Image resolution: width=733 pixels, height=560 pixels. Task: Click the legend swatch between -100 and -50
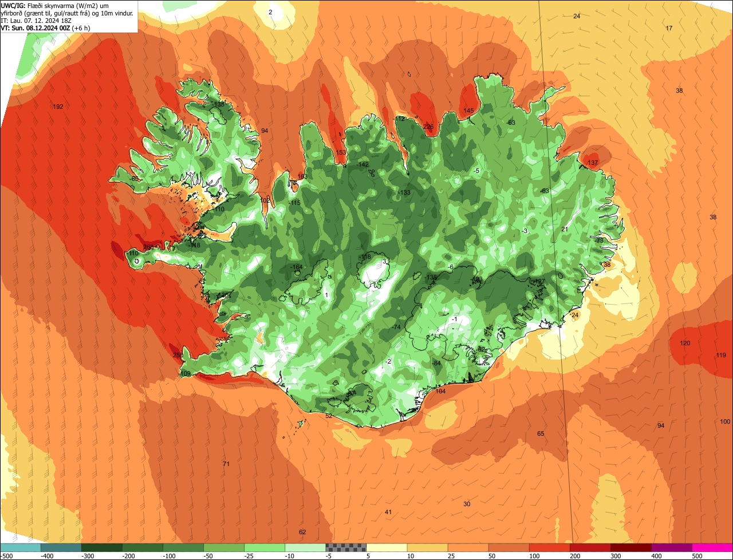(183, 547)
